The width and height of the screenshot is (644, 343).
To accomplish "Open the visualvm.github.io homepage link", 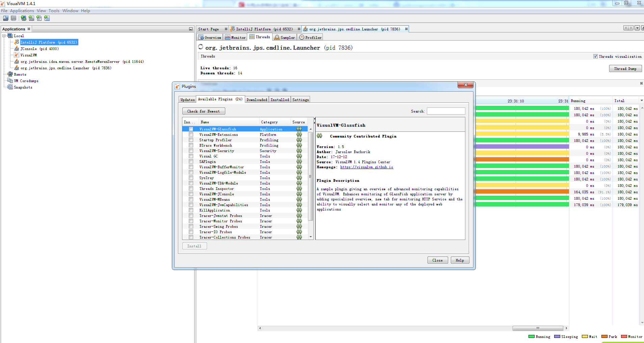I will [x=367, y=167].
